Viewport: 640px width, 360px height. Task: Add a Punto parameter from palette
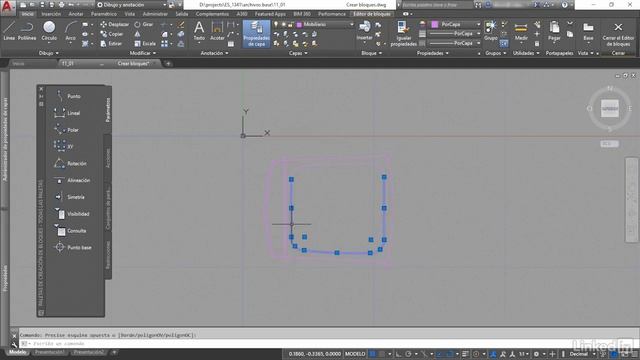point(69,96)
